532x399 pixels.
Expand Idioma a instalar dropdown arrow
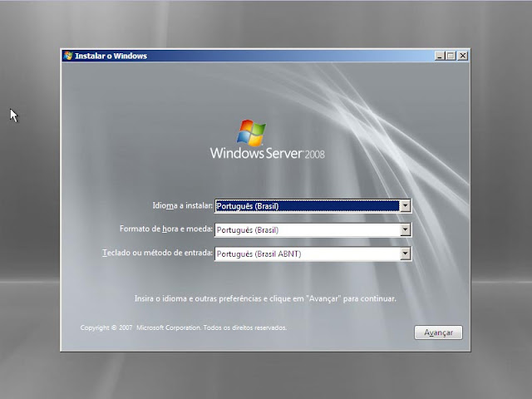pos(405,206)
